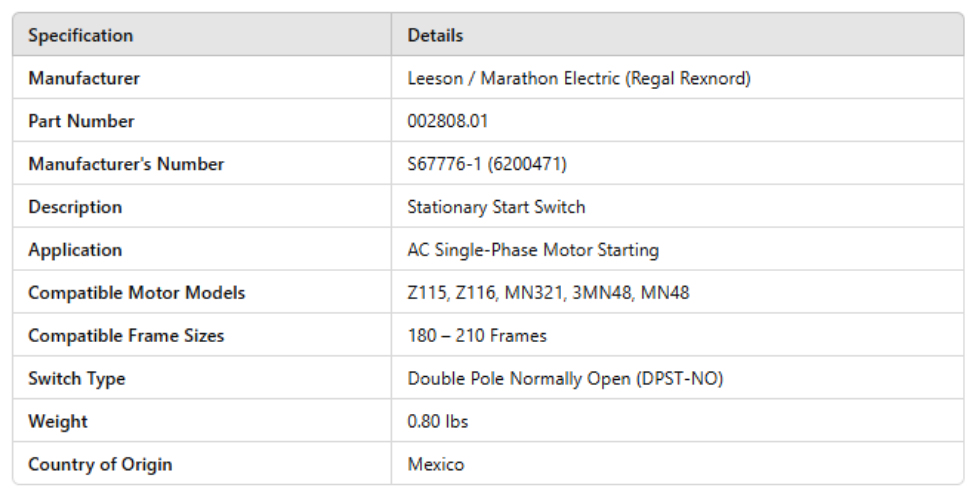Screen dimensions: 975x500
Task: Click the Manufacturer row label
Action: (x=84, y=78)
